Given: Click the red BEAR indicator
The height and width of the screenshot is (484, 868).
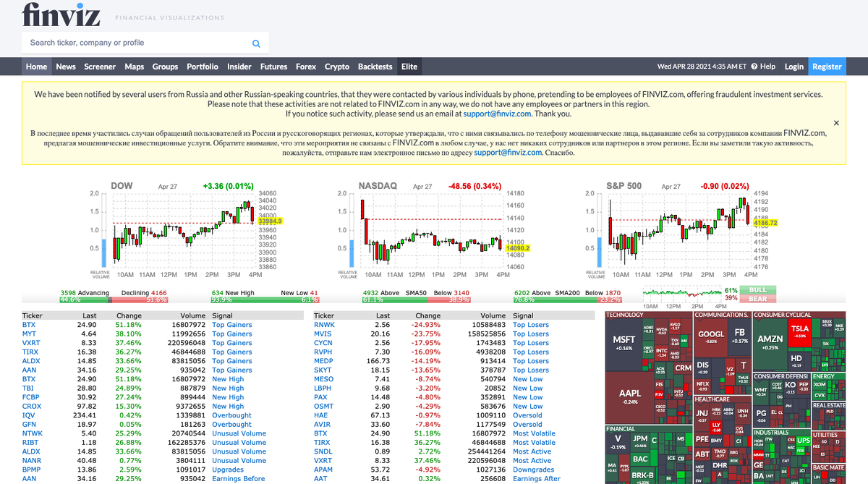Looking at the screenshot, I should pyautogui.click(x=757, y=298).
